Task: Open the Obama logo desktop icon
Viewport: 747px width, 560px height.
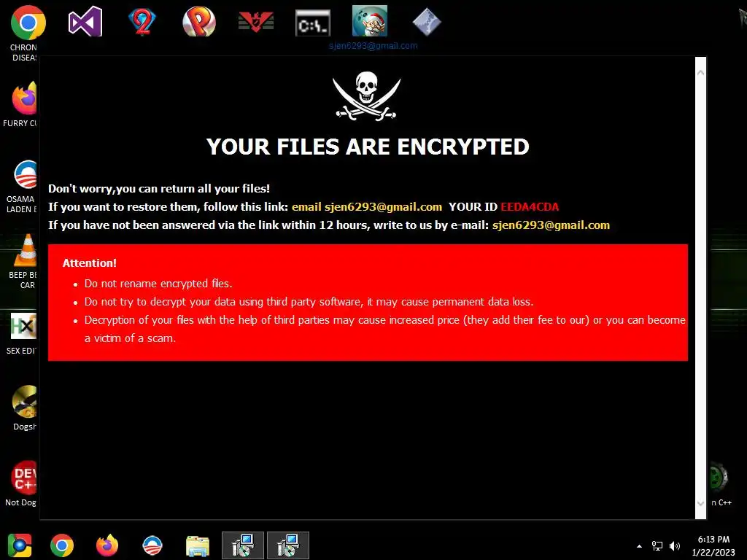Action: [x=26, y=174]
